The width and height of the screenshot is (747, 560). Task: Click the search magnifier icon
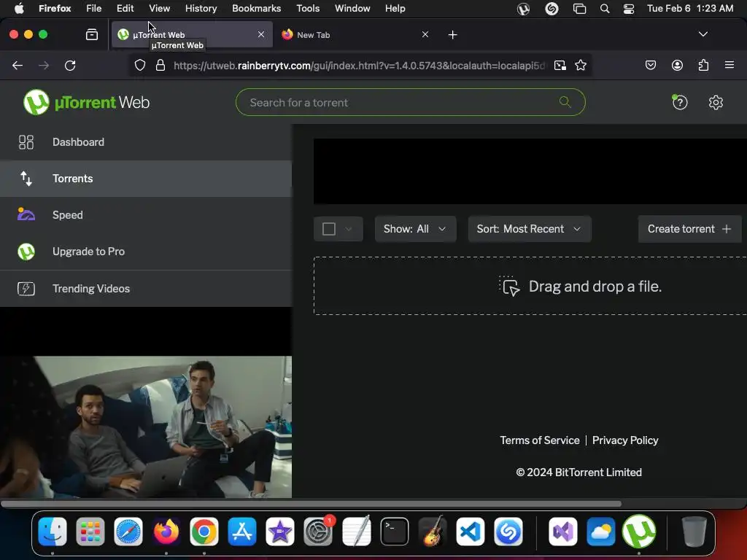click(x=565, y=102)
